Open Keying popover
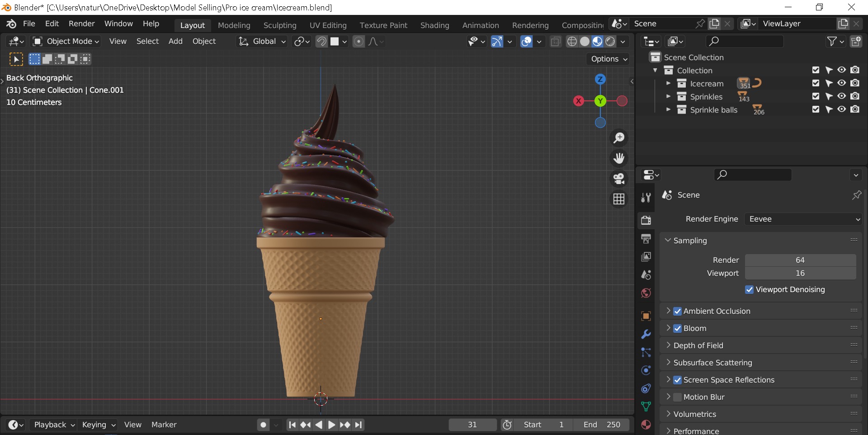Viewport: 868px width, 435px height. 98,425
